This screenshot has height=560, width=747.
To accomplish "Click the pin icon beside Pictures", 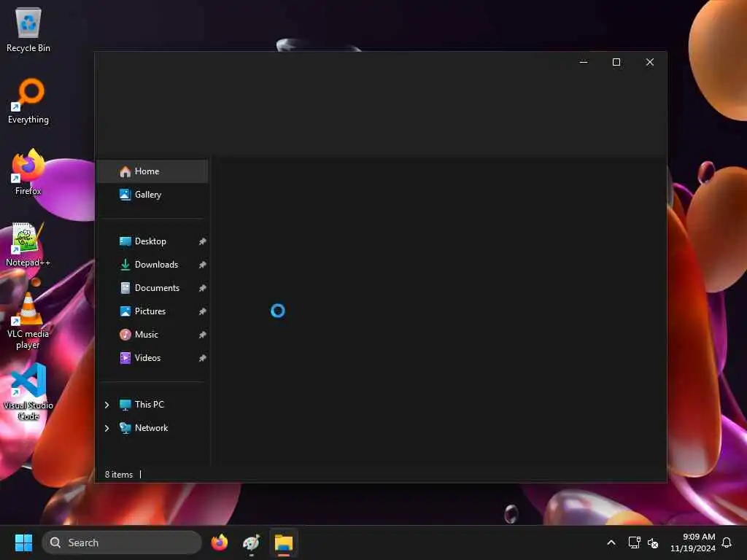I will (x=203, y=311).
